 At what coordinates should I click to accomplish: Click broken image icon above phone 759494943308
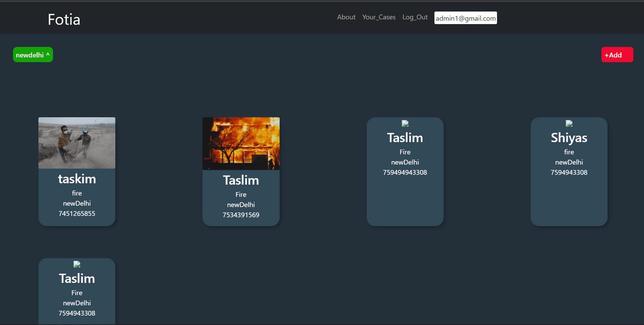click(405, 123)
